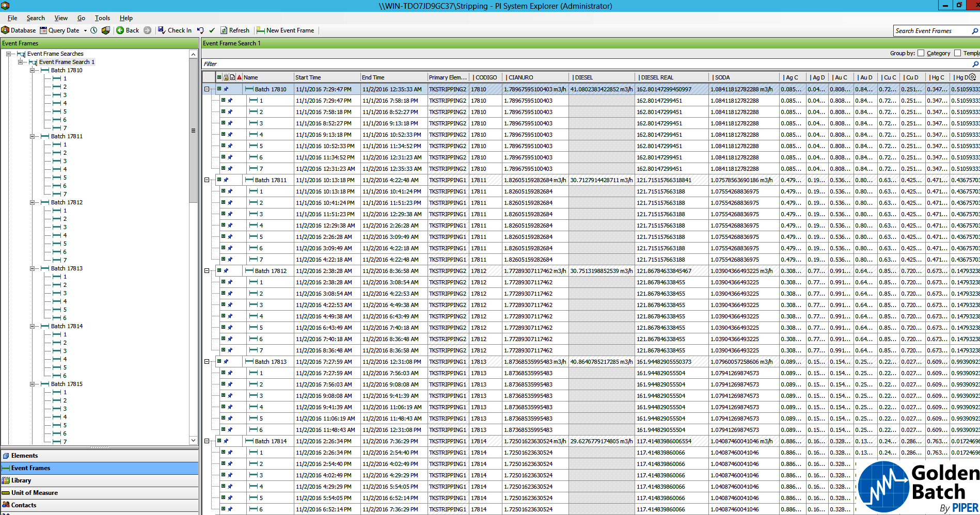Open the View menu

click(61, 18)
